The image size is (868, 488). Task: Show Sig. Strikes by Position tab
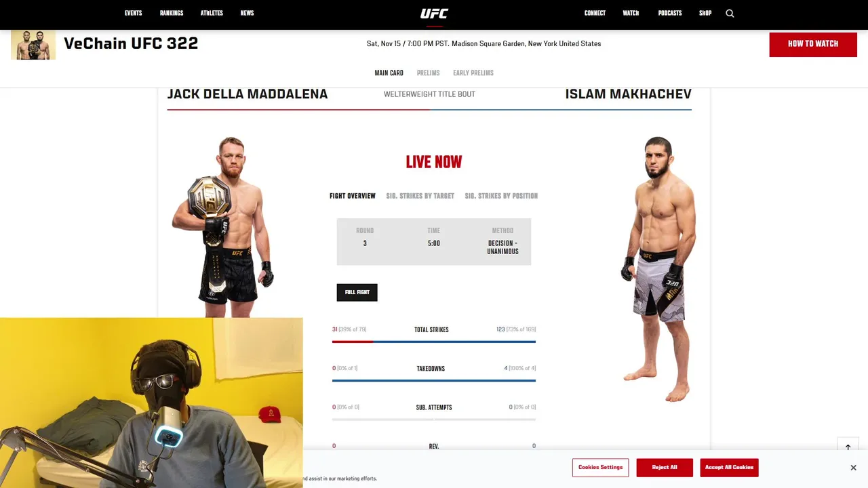(x=501, y=196)
